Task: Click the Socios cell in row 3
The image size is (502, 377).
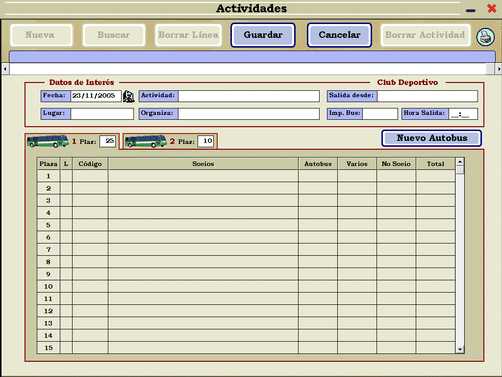Action: 203,201
